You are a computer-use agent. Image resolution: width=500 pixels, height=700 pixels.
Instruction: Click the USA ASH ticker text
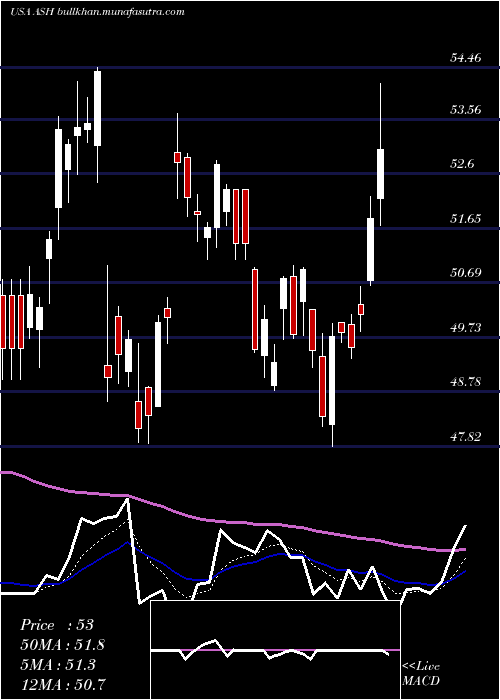point(33,12)
